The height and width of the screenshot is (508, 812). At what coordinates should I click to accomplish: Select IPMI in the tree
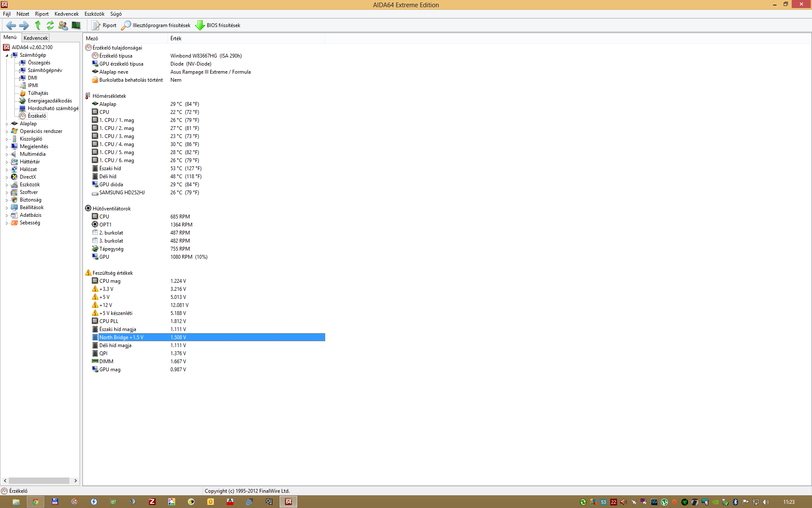point(33,86)
